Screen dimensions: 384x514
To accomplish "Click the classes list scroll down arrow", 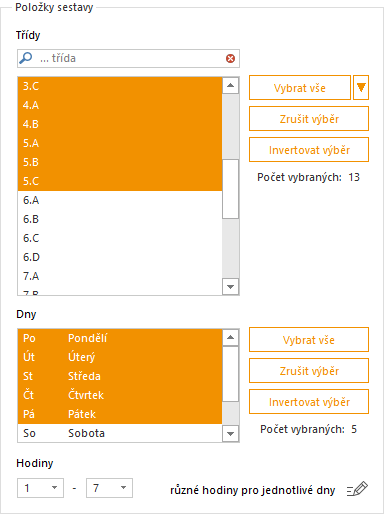I will (x=230, y=287).
